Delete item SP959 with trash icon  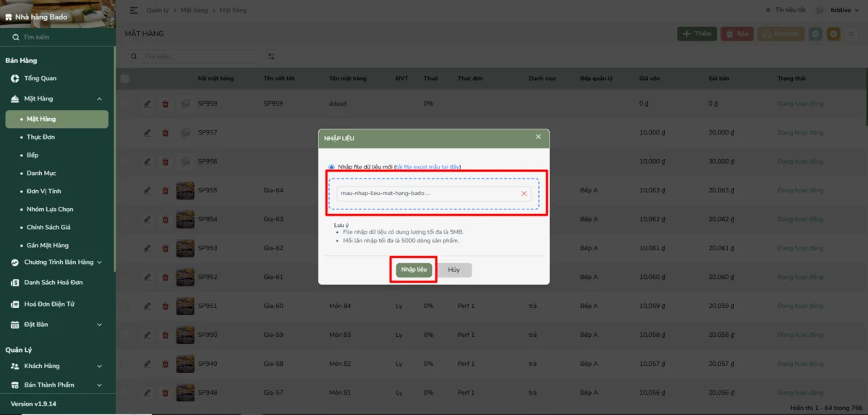point(165,104)
